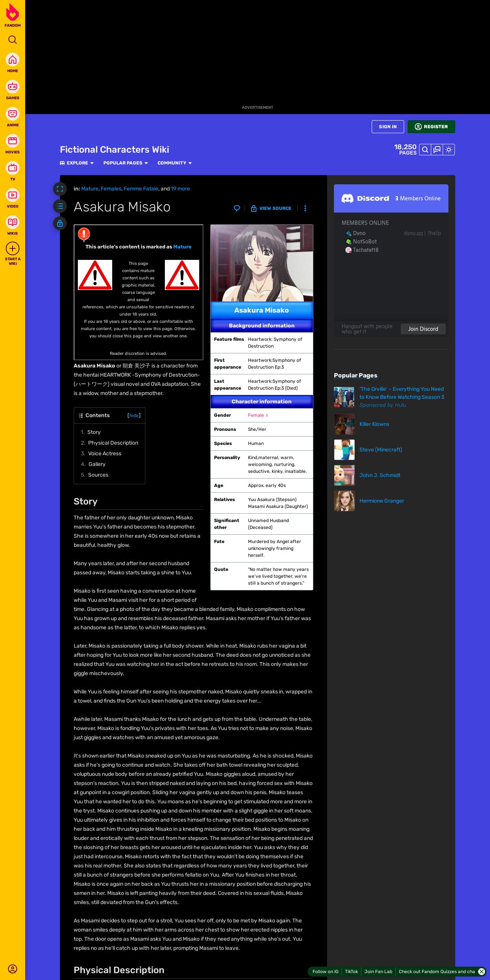Click Check out Fandom Quizzes link
Image resolution: width=490 pixels, height=980 pixels.
click(437, 972)
